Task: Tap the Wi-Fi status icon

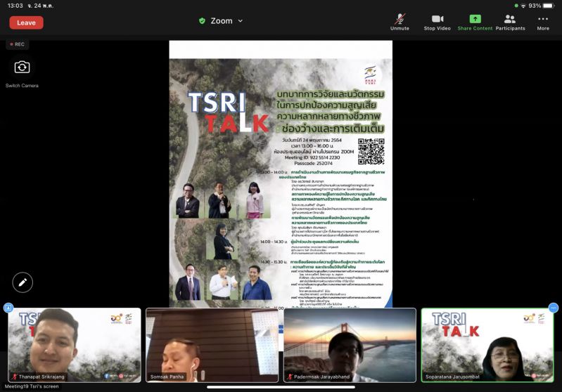Action: [x=523, y=6]
